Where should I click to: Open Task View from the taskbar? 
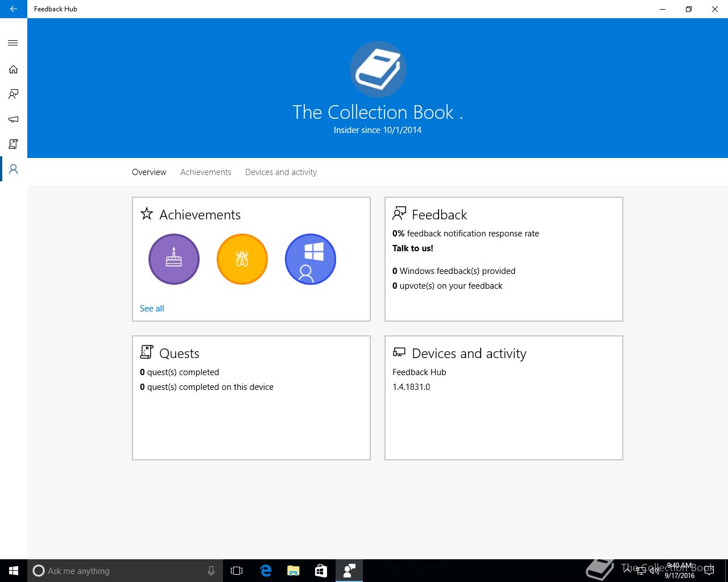coord(237,571)
